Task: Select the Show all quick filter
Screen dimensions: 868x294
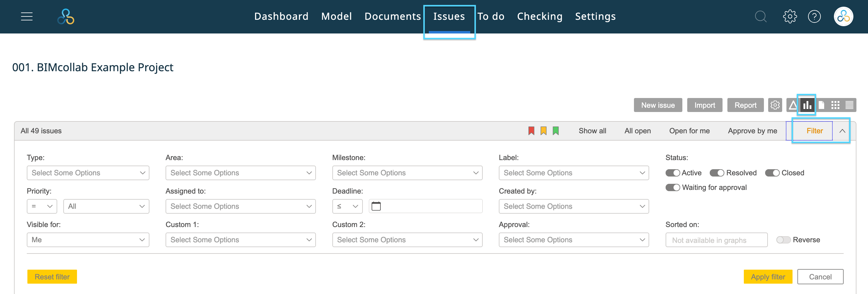Action: (x=592, y=131)
